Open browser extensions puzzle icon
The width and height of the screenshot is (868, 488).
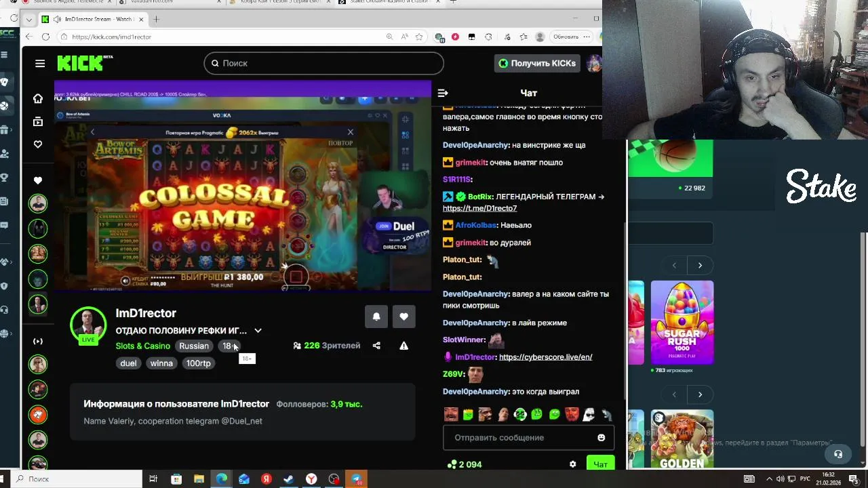tap(488, 37)
